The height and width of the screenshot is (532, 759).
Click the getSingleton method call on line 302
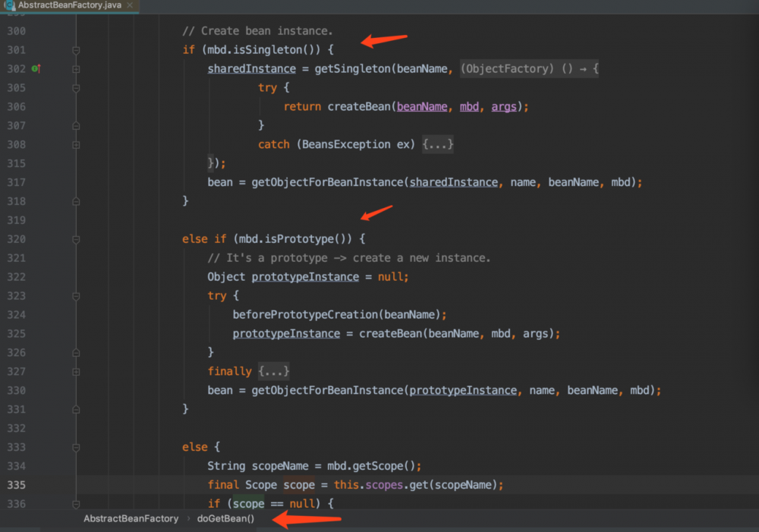[x=353, y=69]
